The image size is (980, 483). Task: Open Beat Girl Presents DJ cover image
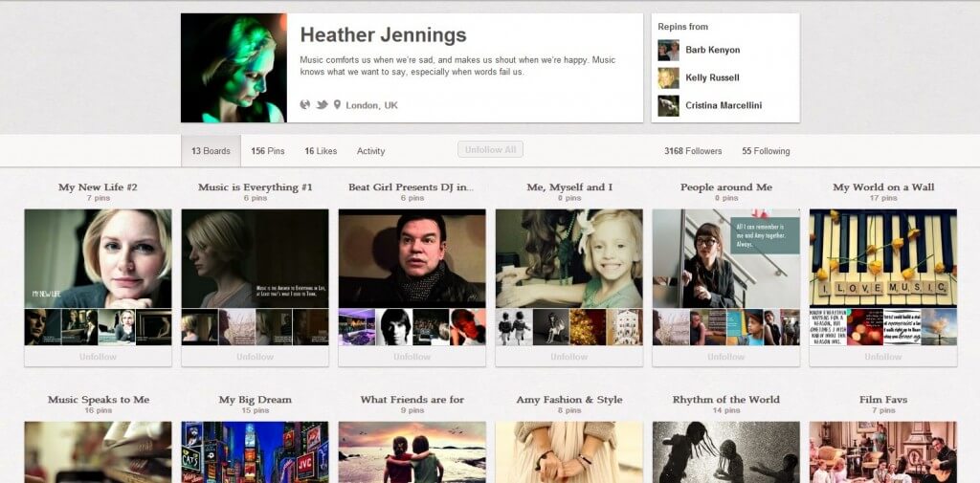coord(412,258)
